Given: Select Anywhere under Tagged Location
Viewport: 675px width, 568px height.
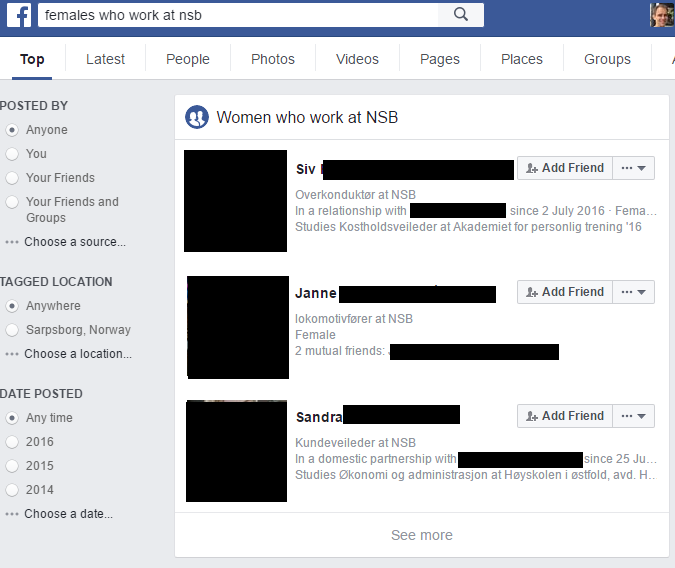Looking at the screenshot, I should (12, 306).
